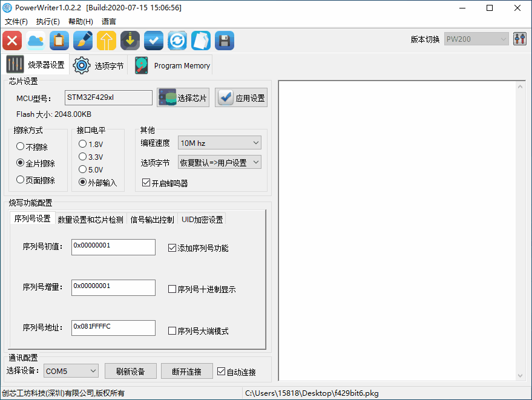
Task: Click the blue checkmark toolbar icon
Action: click(x=154, y=41)
